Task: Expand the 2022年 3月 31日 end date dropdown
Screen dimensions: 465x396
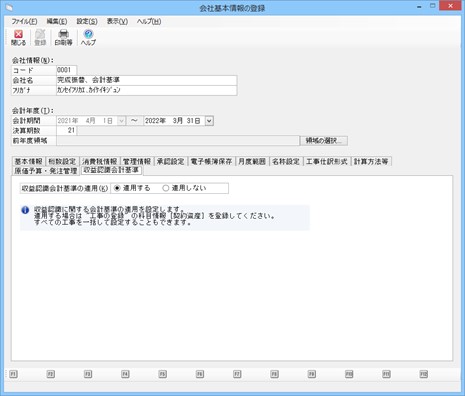Action: click(209, 121)
